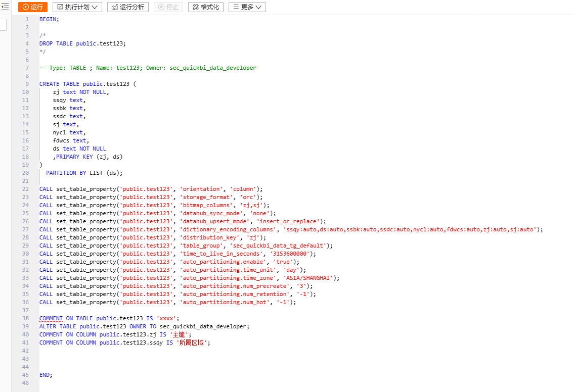574x392 pixels.
Task: Click the 'ASIA/SHANGHAI' time zone value
Action: pos(308,278)
